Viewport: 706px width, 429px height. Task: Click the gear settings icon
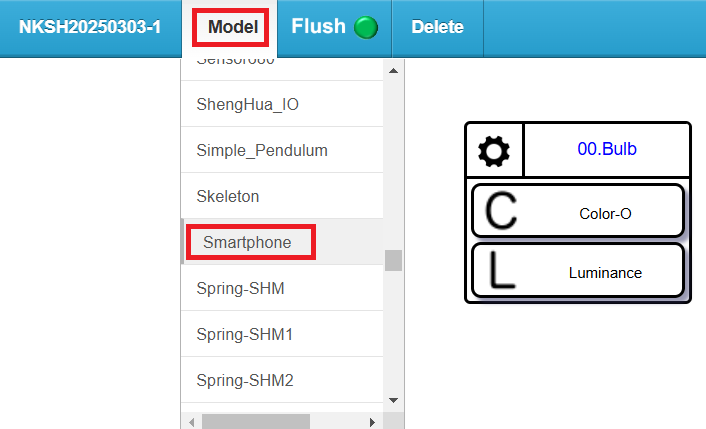pos(494,152)
